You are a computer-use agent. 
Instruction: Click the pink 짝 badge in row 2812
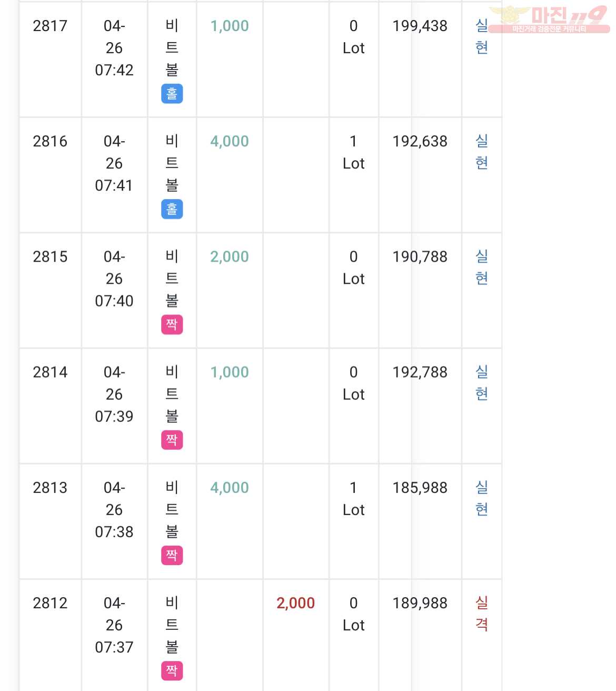[172, 670]
